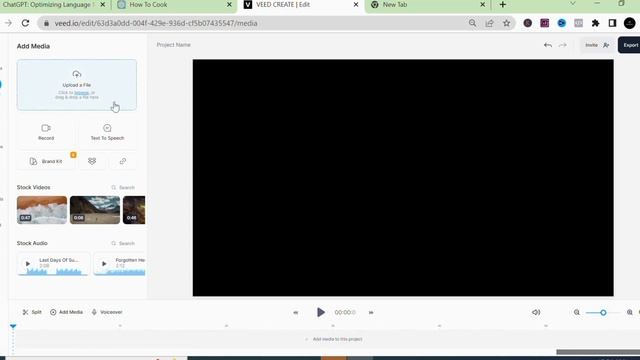The width and height of the screenshot is (640, 360).
Task: Reload the page
Action: pos(25,23)
